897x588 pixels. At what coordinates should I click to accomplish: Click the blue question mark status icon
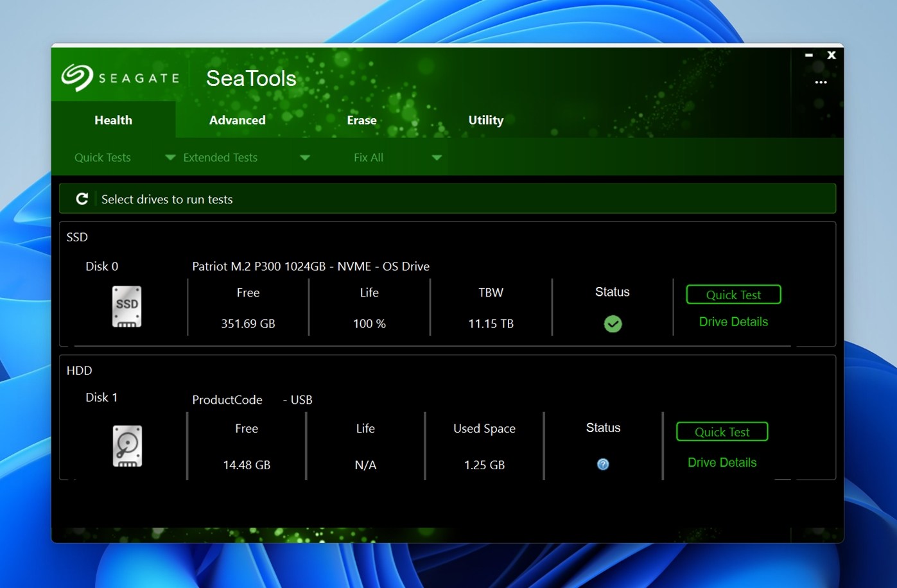[x=603, y=464]
